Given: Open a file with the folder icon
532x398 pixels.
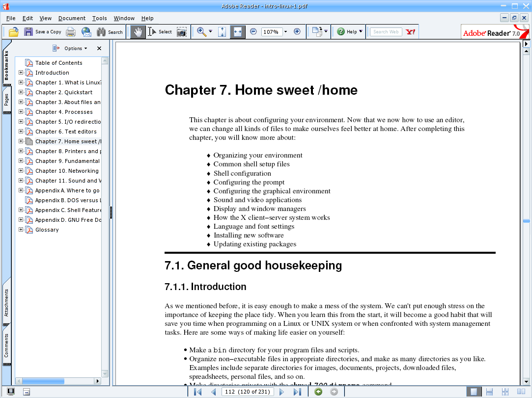Looking at the screenshot, I should [14, 32].
